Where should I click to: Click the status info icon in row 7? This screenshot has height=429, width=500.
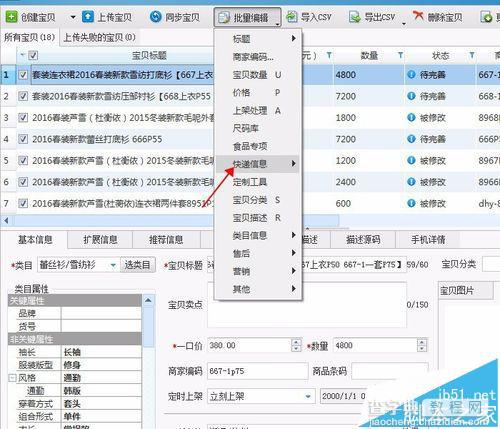[x=411, y=203]
